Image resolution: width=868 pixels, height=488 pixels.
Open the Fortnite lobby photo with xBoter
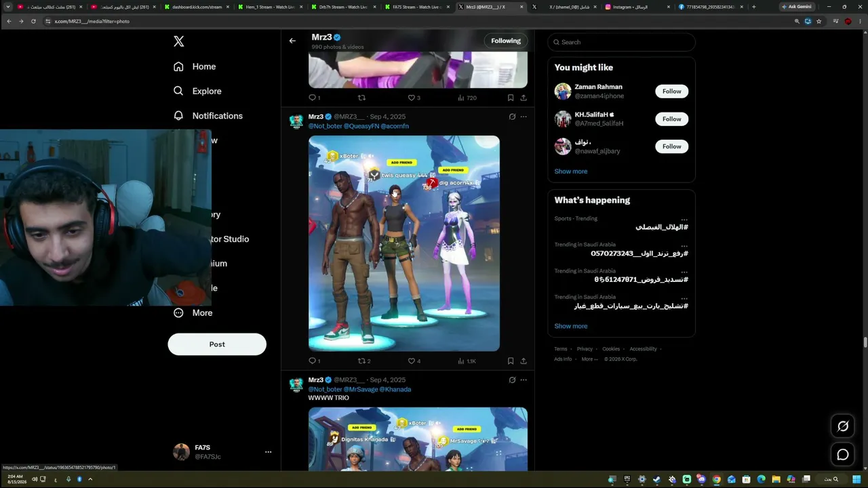tap(404, 243)
